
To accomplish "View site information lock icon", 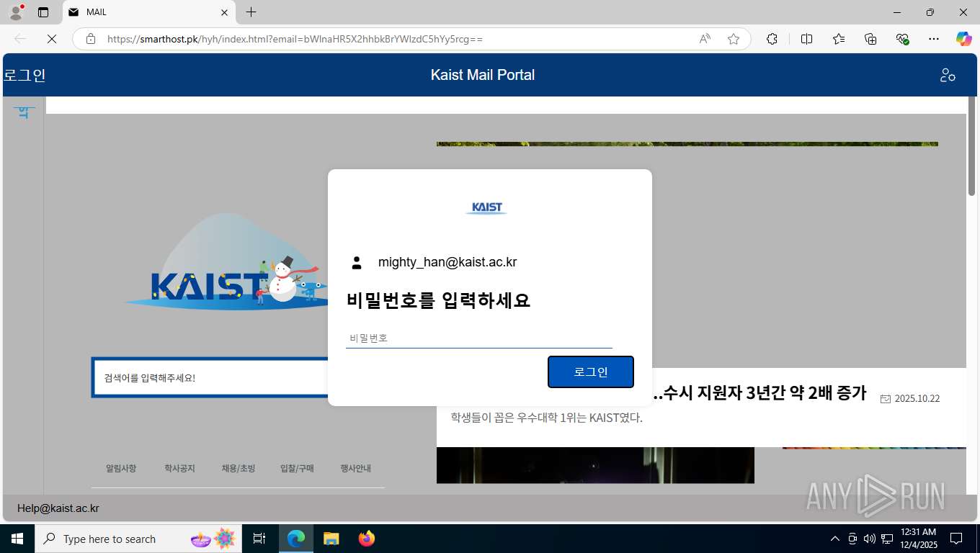I will [x=91, y=39].
